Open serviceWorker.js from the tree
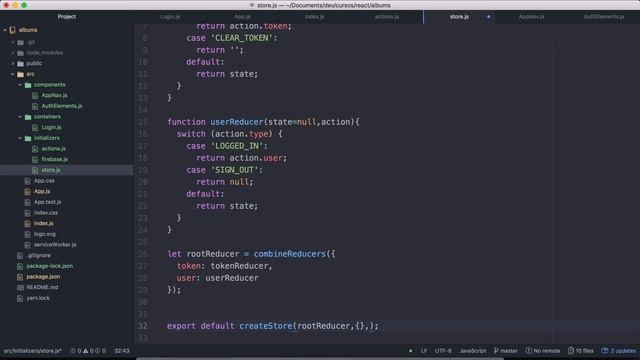 (55, 245)
